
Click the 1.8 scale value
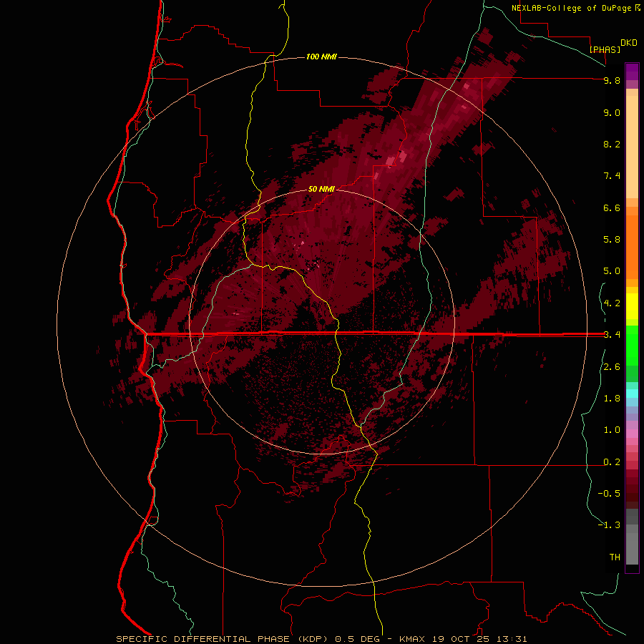[x=612, y=399]
